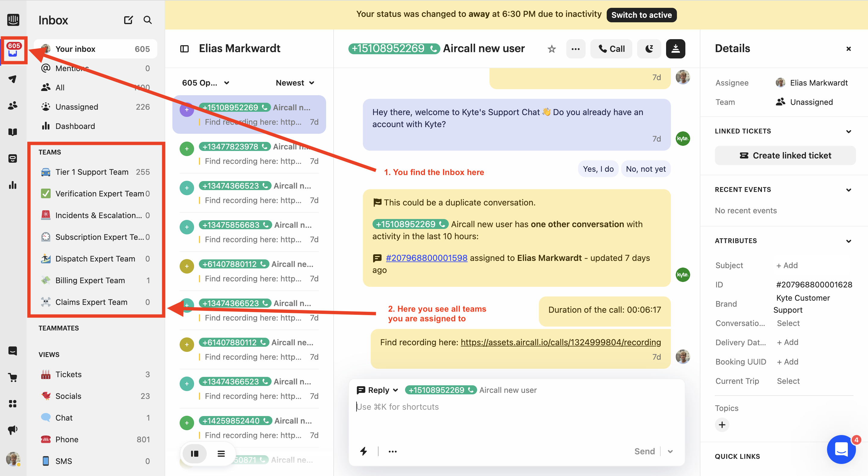868x476 pixels.
Task: Toggle the sidebar panel icon beside Elias Markwardt
Action: coord(184,49)
